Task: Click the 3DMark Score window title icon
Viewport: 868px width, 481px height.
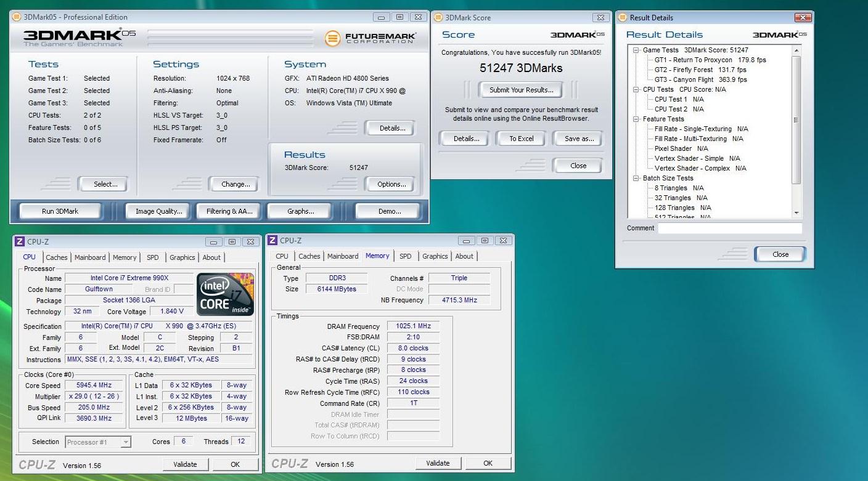Action: click(x=438, y=17)
